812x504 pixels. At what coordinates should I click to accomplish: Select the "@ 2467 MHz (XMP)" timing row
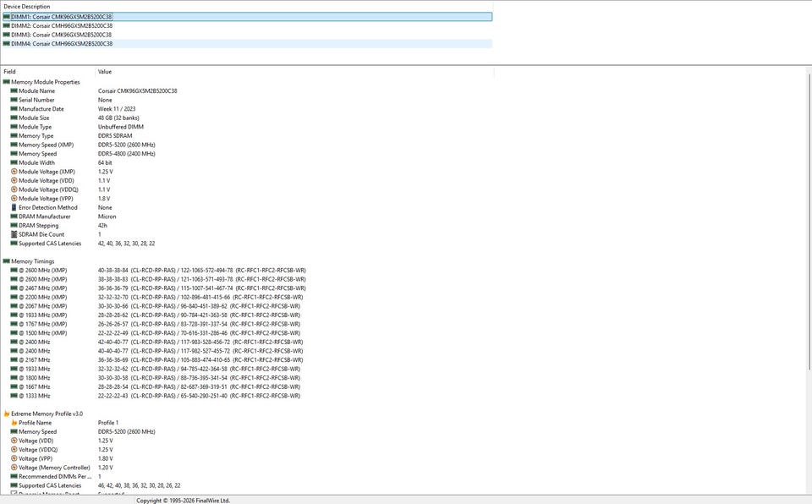(x=248, y=288)
